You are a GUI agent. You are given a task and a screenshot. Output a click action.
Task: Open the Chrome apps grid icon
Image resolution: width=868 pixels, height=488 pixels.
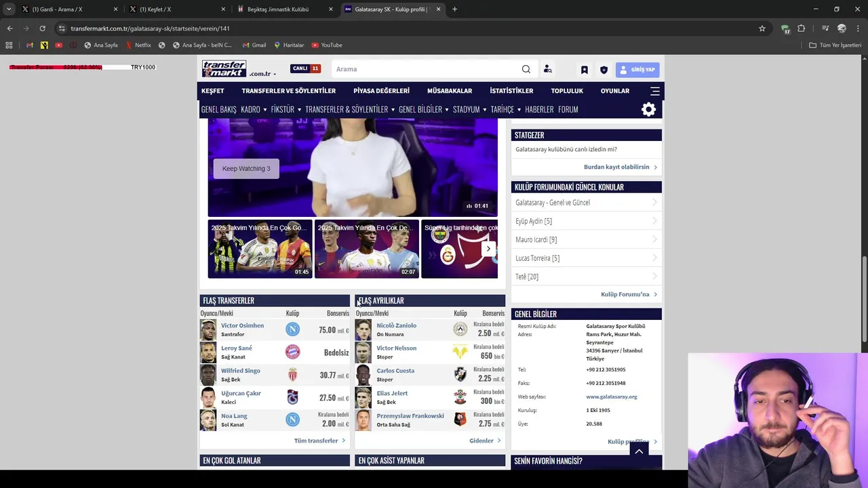9,45
